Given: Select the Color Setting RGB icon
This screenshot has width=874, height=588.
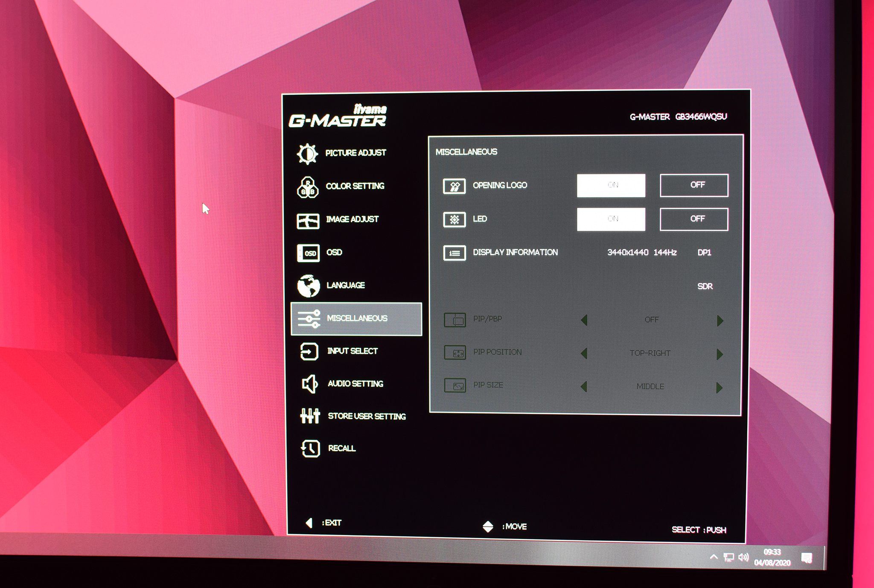Looking at the screenshot, I should [307, 187].
